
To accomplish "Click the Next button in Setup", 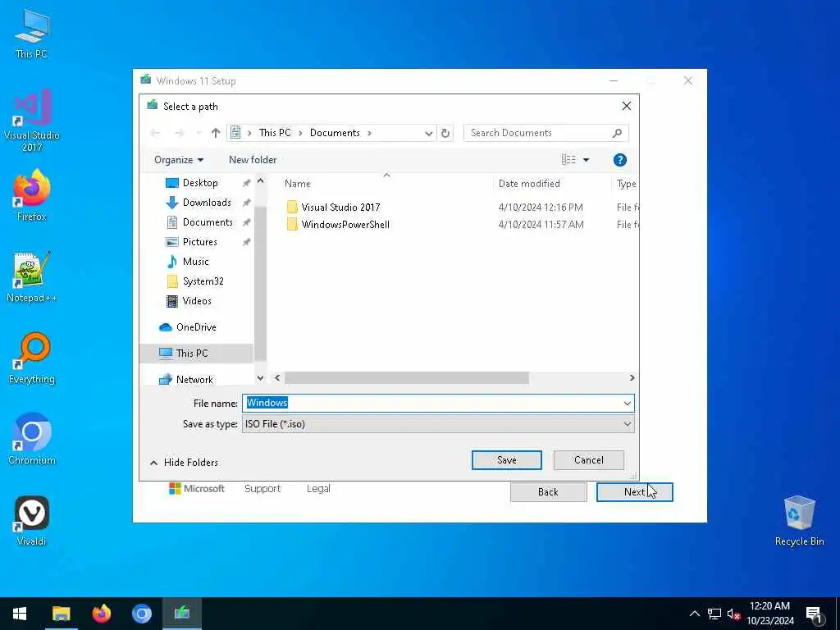I will pos(634,492).
